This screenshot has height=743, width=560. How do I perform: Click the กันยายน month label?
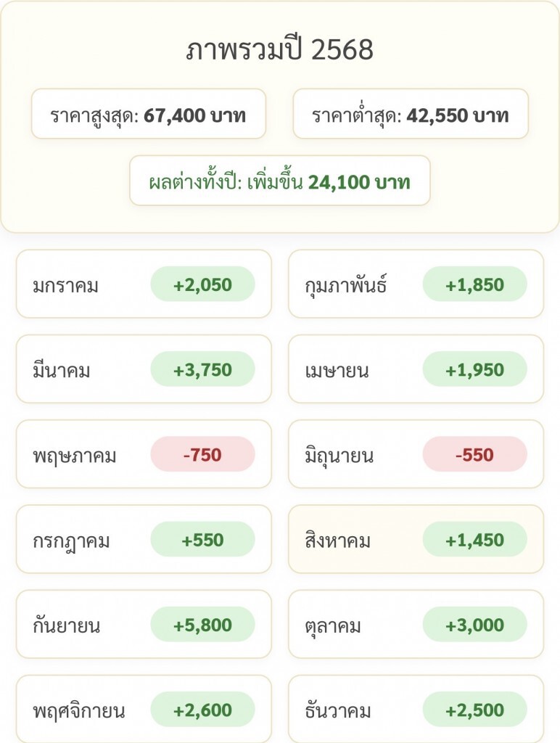click(x=67, y=625)
